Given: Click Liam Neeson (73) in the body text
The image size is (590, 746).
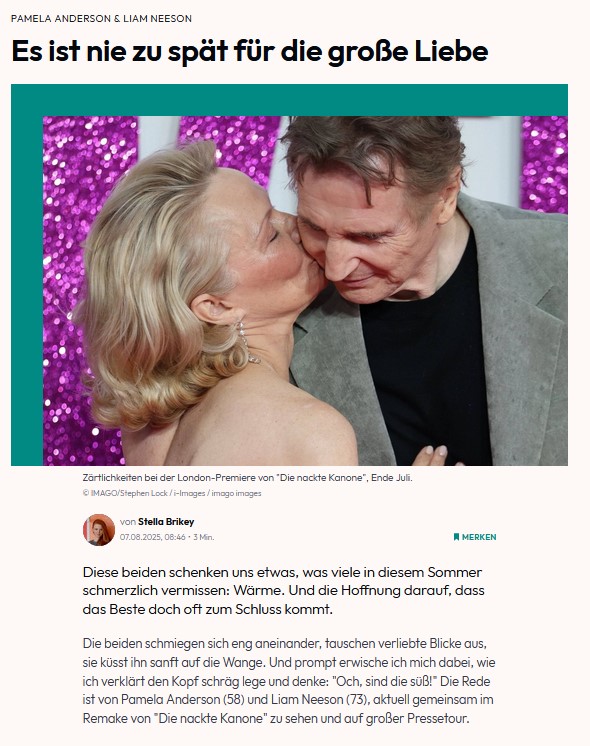Looking at the screenshot, I should coord(321,700).
